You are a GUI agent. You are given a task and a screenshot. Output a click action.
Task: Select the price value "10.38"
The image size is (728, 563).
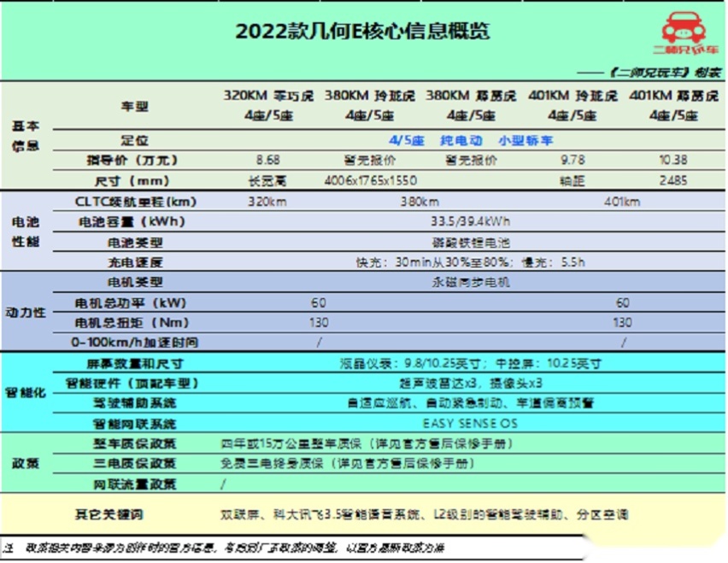point(673,160)
